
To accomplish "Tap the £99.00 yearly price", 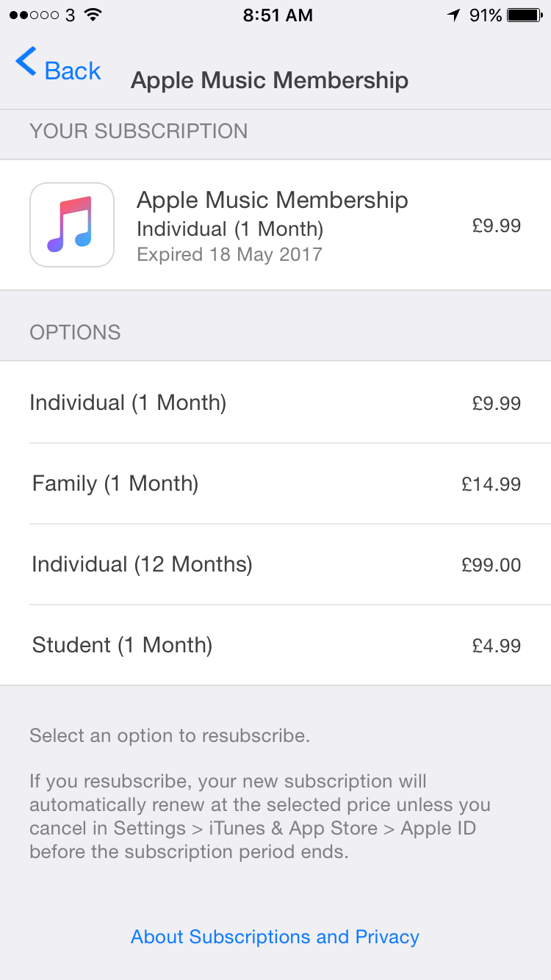I will coord(491,565).
